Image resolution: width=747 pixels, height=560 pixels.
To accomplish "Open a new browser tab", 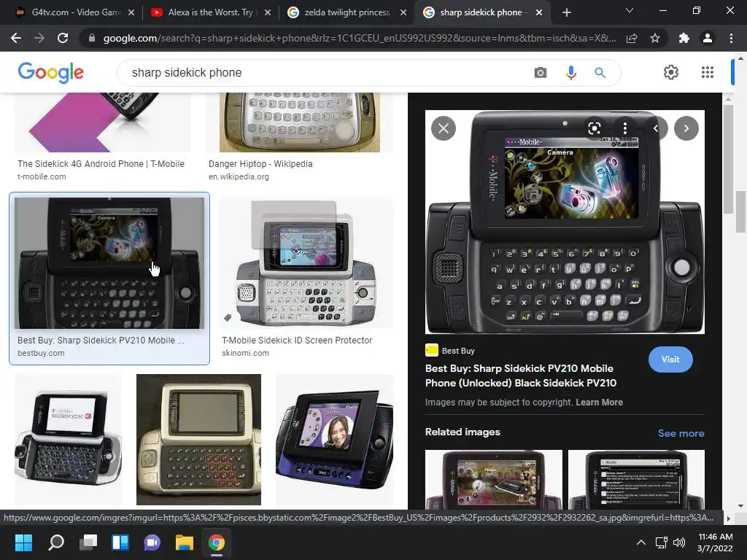I will coord(566,12).
